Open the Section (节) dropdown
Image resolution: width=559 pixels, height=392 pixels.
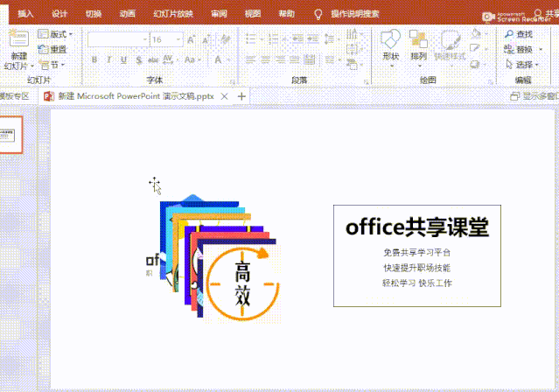[x=52, y=65]
